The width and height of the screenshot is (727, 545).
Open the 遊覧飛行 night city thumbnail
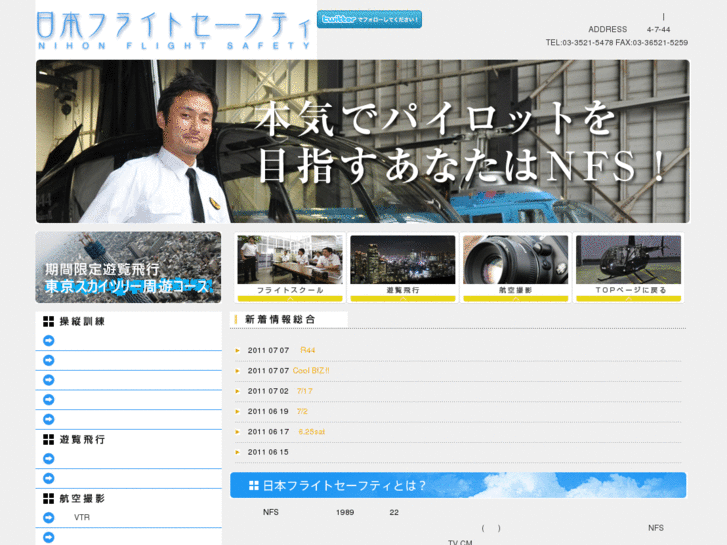403,268
